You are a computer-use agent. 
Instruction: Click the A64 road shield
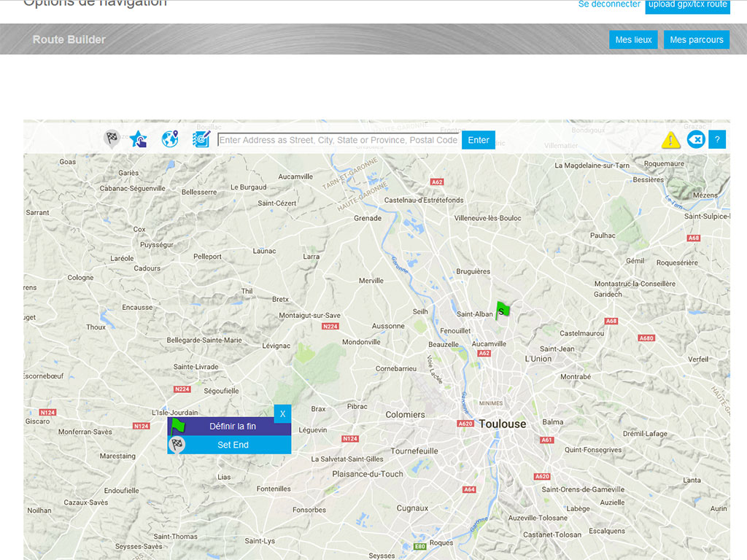click(469, 489)
